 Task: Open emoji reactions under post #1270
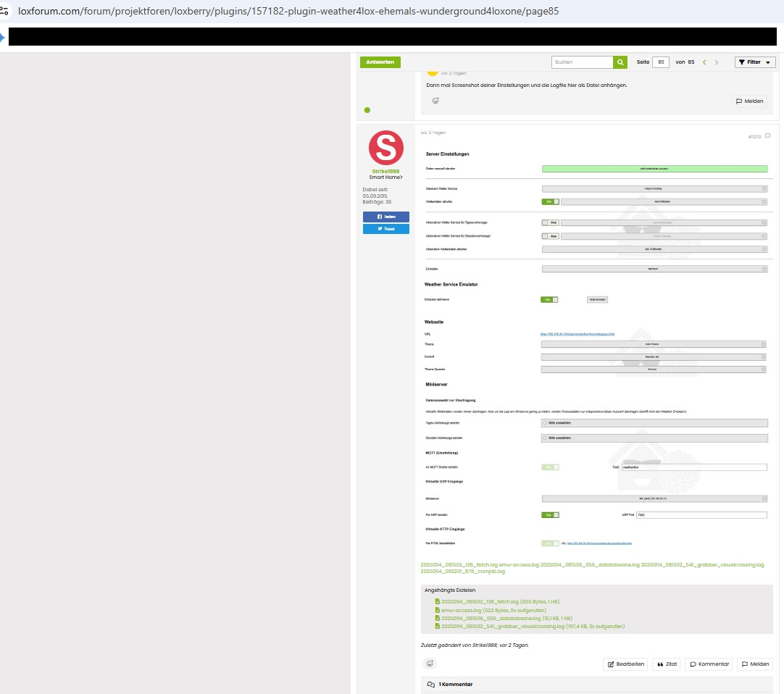click(x=430, y=664)
